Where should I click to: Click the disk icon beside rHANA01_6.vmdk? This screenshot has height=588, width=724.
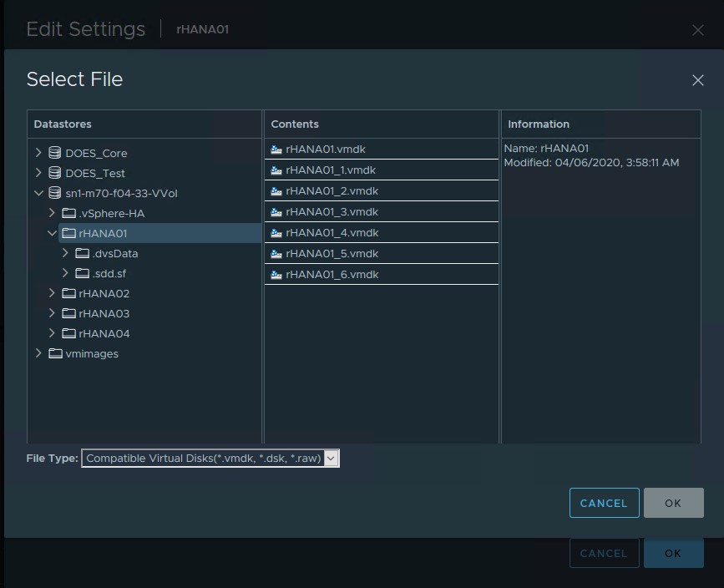coord(276,274)
